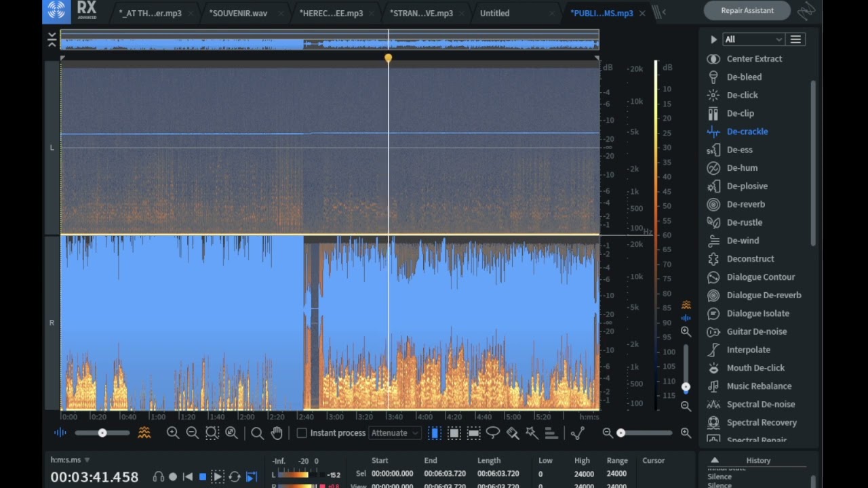Screen dimensions: 868x488
Task: Select the grab hand tool
Action: pos(277,433)
